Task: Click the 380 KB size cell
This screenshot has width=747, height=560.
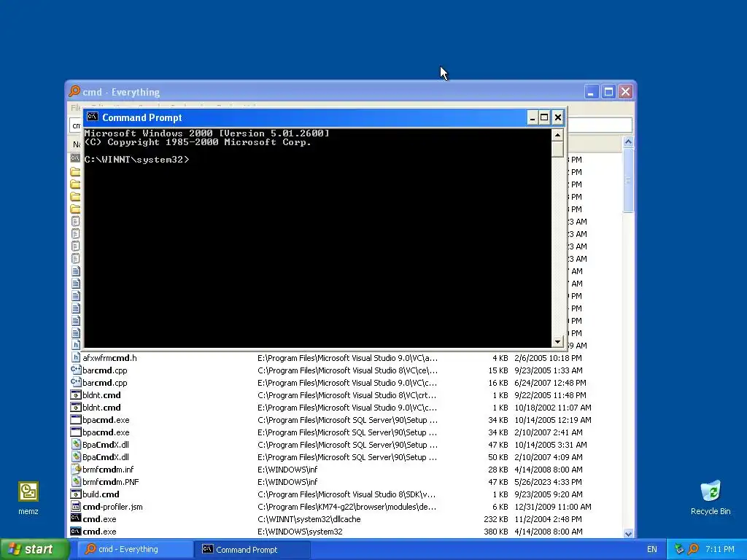Action: pos(495,531)
